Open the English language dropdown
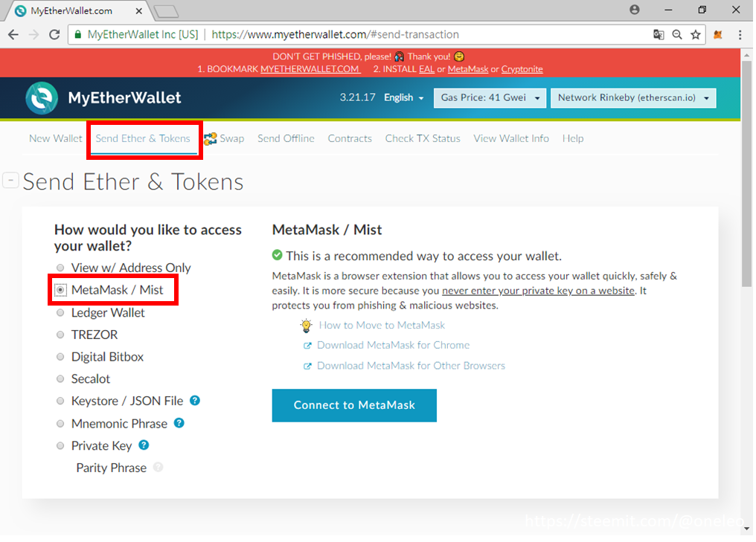Image resolution: width=756 pixels, height=542 pixels. click(x=403, y=98)
